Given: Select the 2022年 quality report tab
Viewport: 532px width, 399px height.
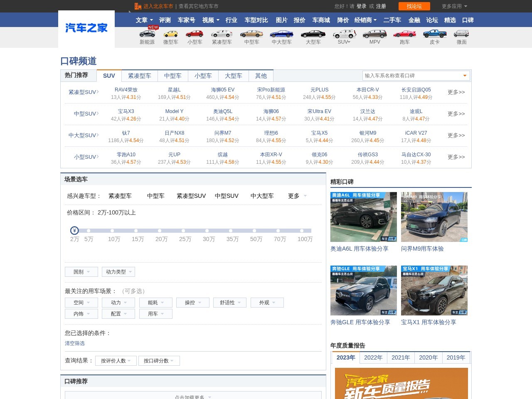Looking at the screenshot, I should [x=373, y=357].
